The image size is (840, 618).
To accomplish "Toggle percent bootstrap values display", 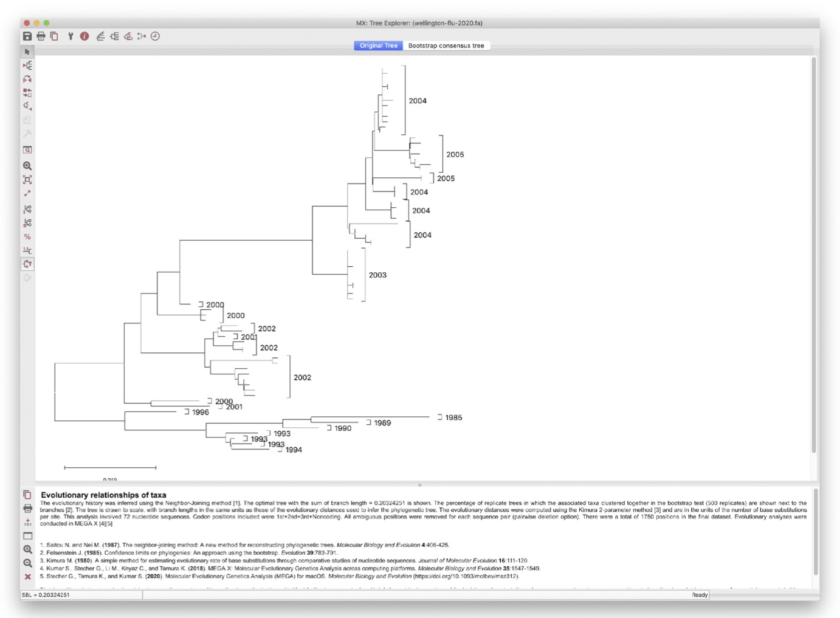I will tap(27, 237).
